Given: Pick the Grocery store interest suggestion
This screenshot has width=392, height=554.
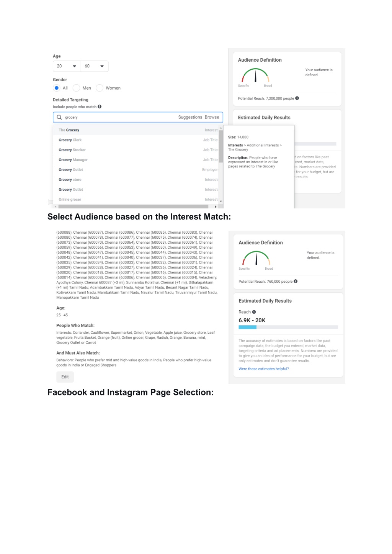Looking at the screenshot, I should 136,180.
